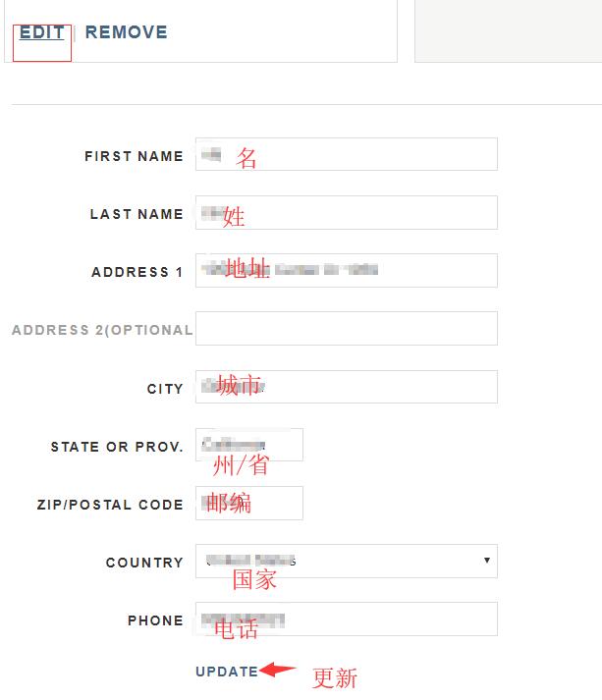Click the red arrow beside UPDATE
The height and width of the screenshot is (700, 602).
point(278,671)
